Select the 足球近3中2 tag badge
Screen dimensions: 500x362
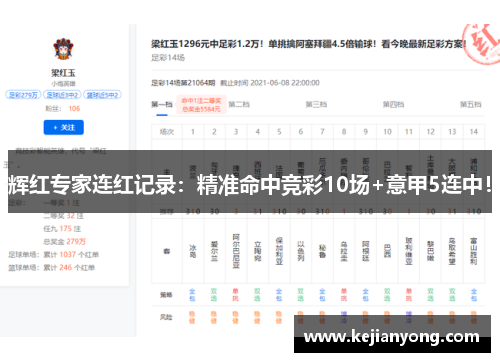(62, 95)
